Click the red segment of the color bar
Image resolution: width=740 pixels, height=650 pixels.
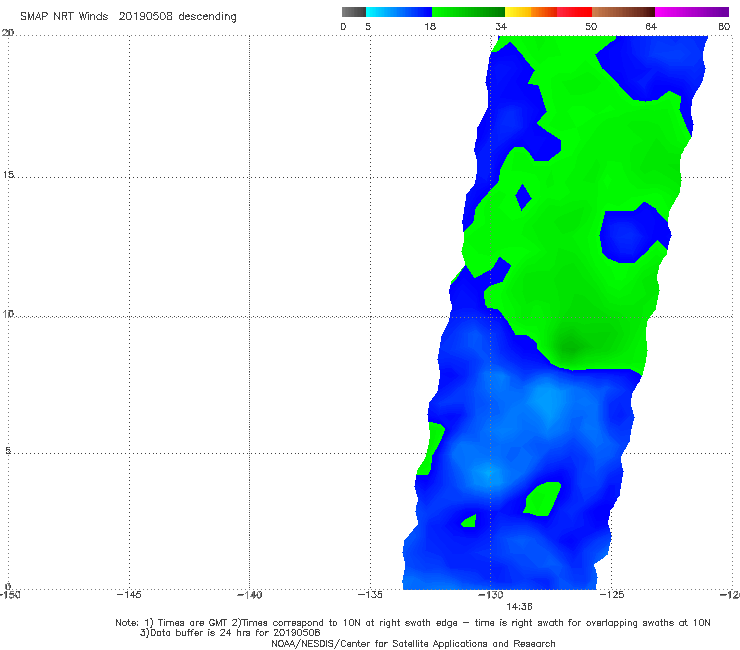(x=574, y=12)
